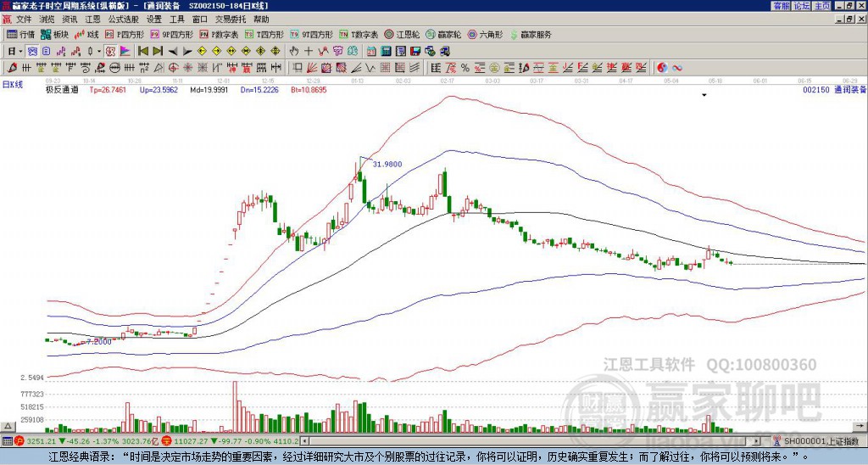Click the 论坛 forum button
This screenshot has width=868, height=465.
pos(801,6)
